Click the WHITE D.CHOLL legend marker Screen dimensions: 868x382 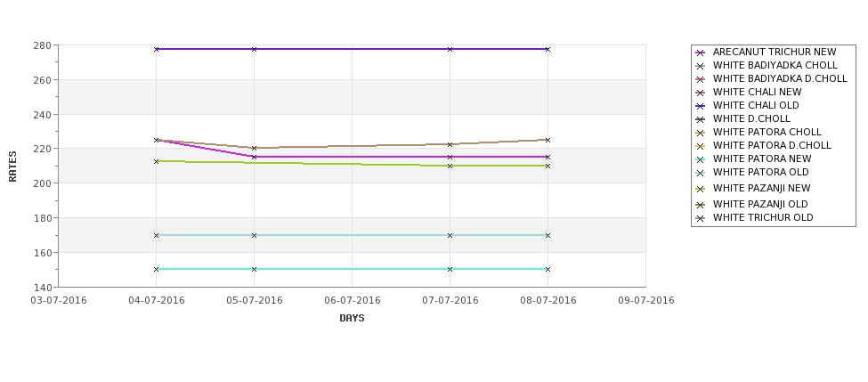pyautogui.click(x=701, y=119)
